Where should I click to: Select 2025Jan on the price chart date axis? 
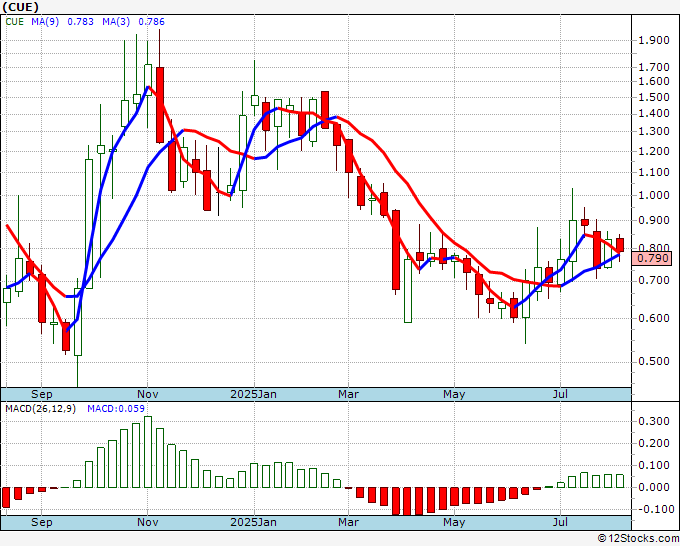click(x=253, y=394)
